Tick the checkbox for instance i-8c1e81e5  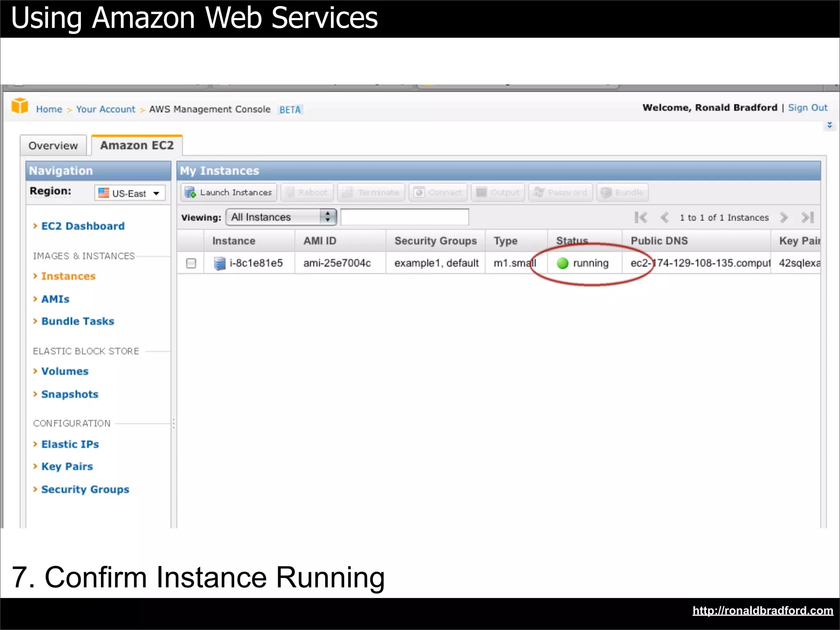pyautogui.click(x=191, y=263)
